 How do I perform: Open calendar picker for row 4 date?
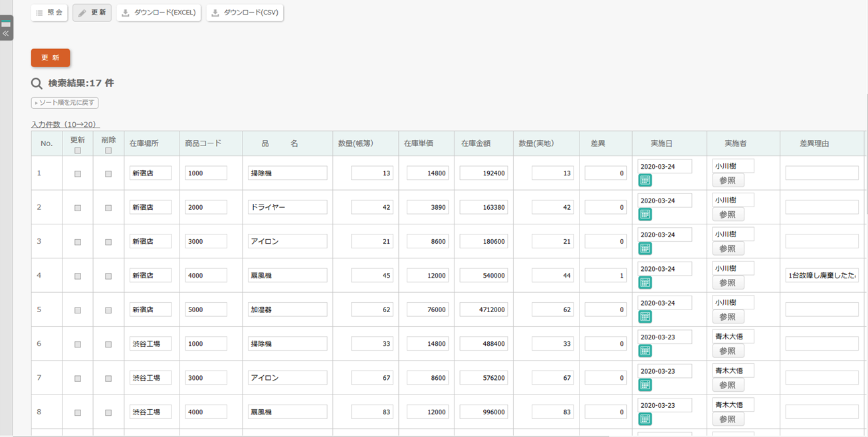pos(645,283)
